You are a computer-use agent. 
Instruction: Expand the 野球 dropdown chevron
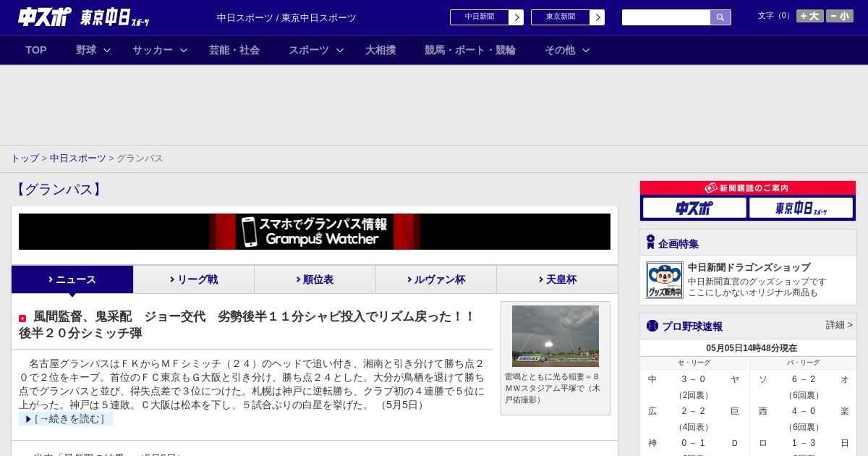[107, 50]
